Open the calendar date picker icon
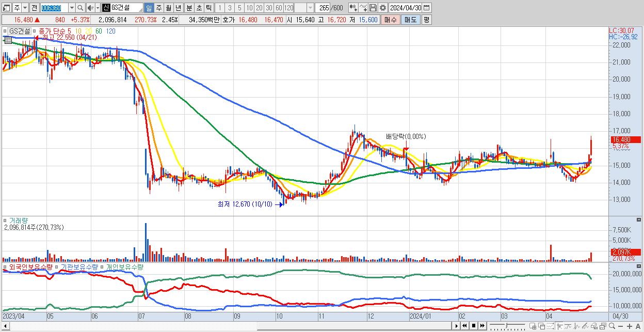644x332 pixels. point(427,8)
